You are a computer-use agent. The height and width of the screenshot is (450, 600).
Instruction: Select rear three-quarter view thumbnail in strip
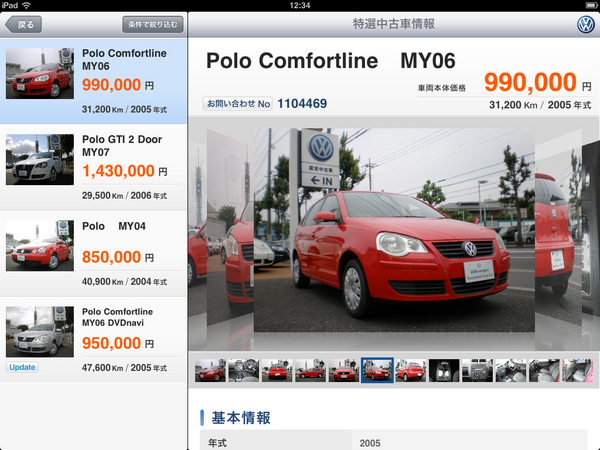411,370
